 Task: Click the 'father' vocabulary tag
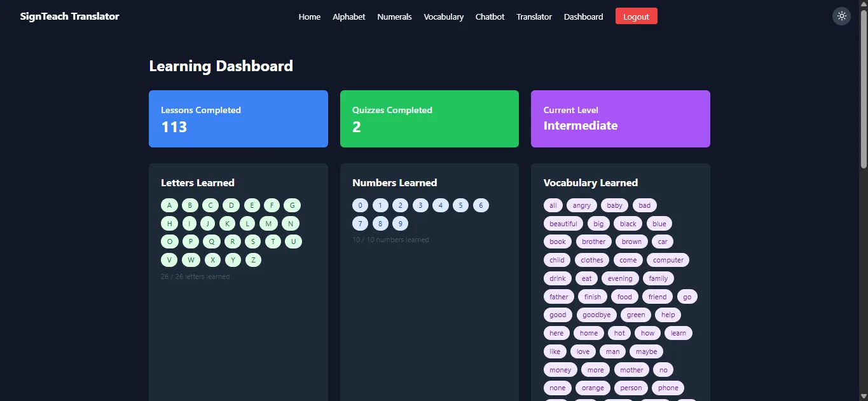pyautogui.click(x=559, y=297)
